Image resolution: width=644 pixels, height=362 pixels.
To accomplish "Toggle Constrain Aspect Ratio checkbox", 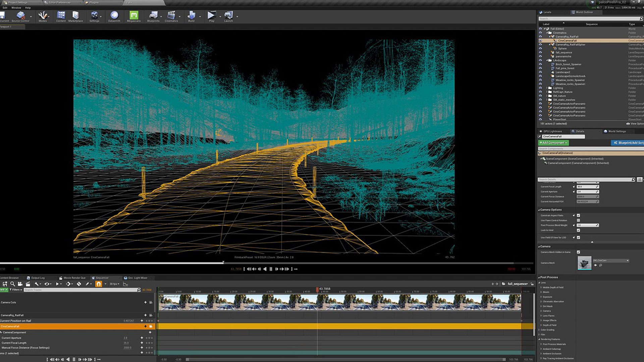I will (x=578, y=216).
